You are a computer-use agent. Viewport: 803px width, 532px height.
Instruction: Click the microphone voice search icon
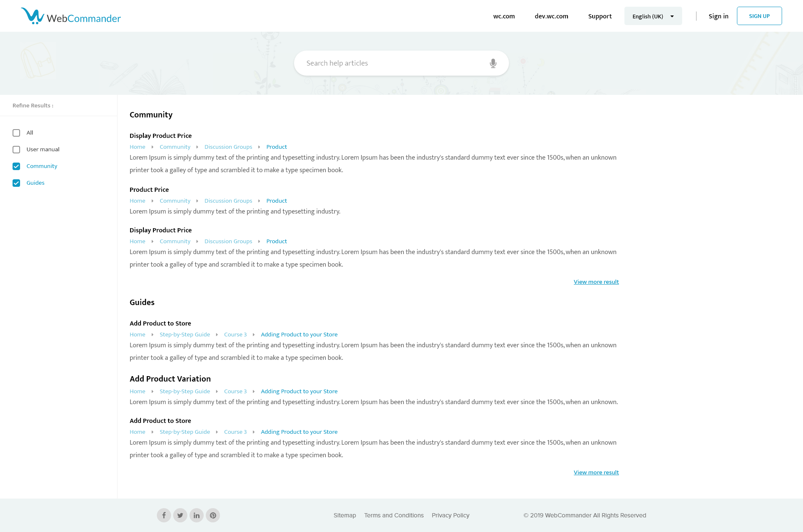(493, 63)
